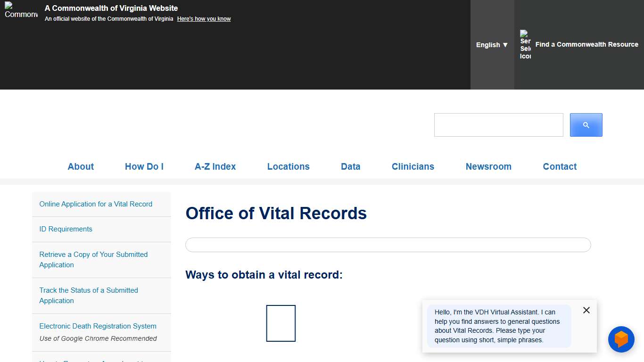
Task: Open the ID Requirements page
Action: tap(66, 229)
